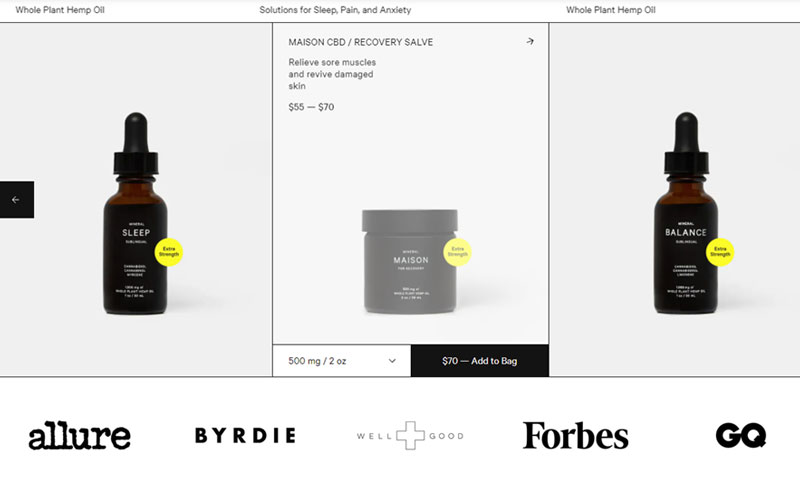Click the right Whole Plant Hemp Oil caption
This screenshot has height=487, width=800.
(x=611, y=10)
